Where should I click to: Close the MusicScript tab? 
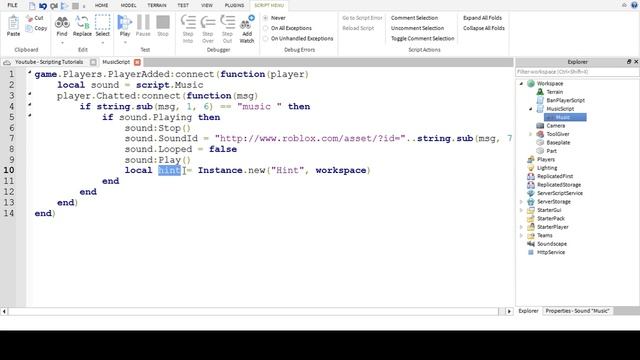tap(137, 62)
